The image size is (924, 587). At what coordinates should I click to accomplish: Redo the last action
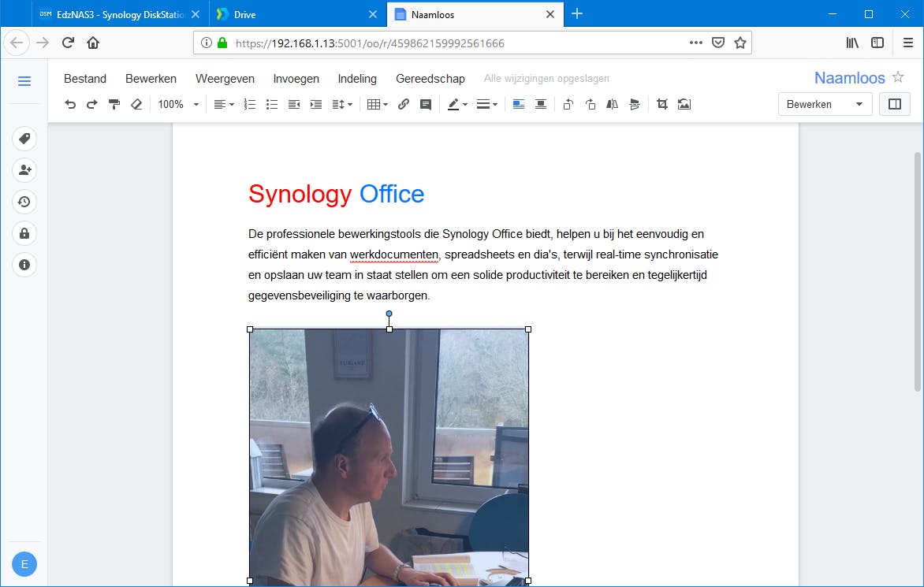[92, 104]
